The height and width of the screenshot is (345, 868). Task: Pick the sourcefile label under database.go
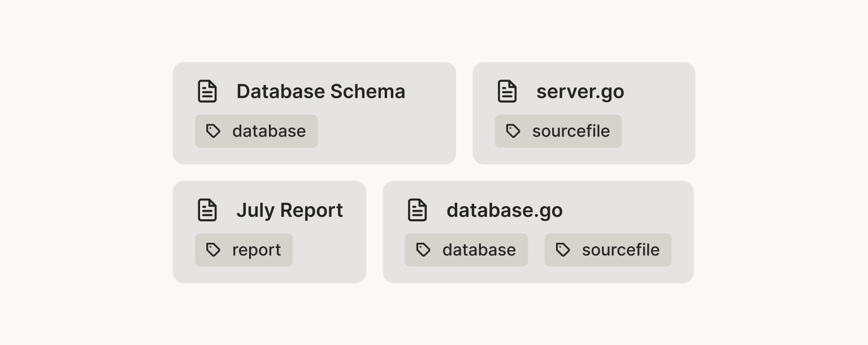[x=620, y=250]
